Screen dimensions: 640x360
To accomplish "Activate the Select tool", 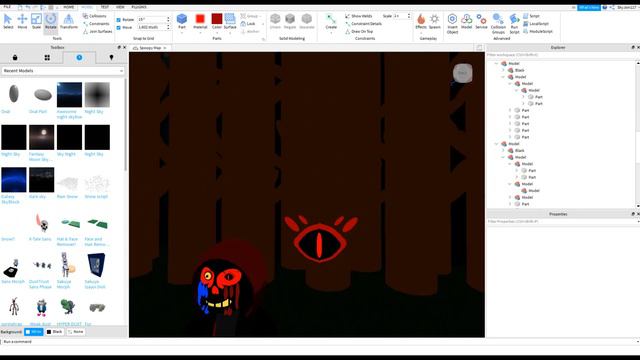I will [x=8, y=21].
